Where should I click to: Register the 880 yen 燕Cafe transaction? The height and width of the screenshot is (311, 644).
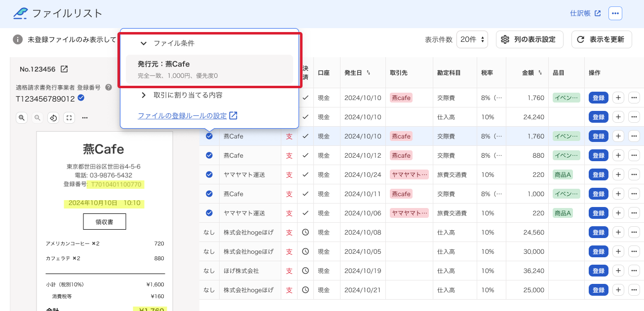598,155
